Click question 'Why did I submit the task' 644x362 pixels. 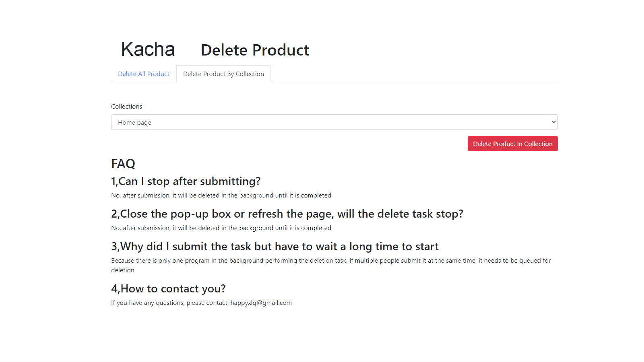[x=275, y=247]
